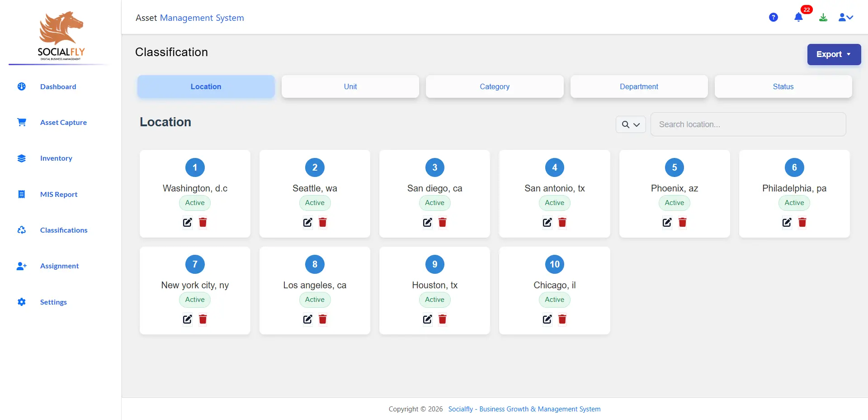
Task: Open the Status tab
Action: 783,86
